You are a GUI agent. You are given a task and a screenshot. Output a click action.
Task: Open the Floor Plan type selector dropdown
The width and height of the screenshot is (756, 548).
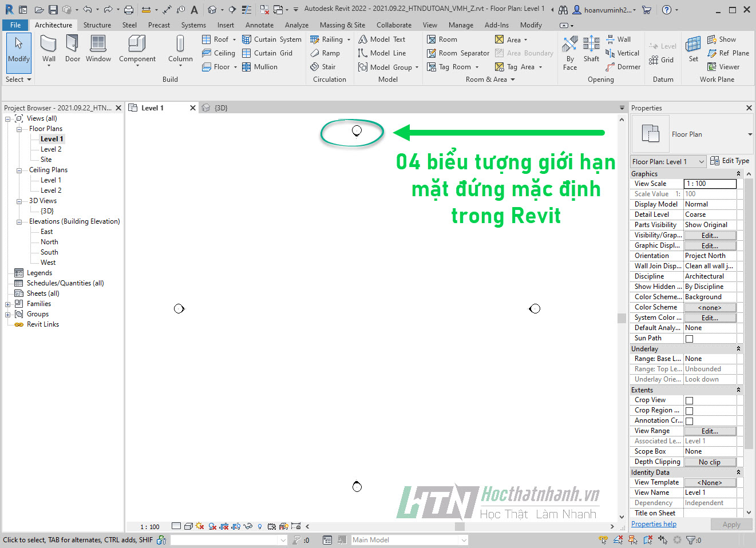pos(750,134)
